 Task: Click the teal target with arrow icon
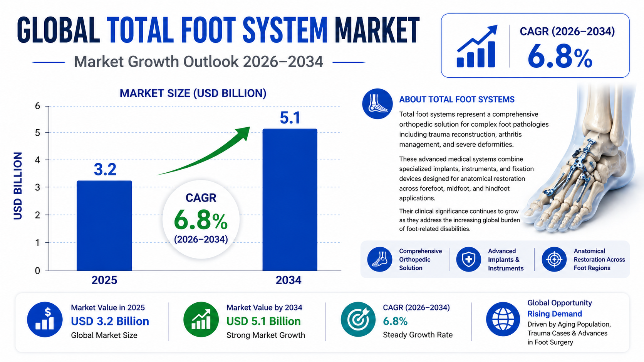(x=358, y=320)
